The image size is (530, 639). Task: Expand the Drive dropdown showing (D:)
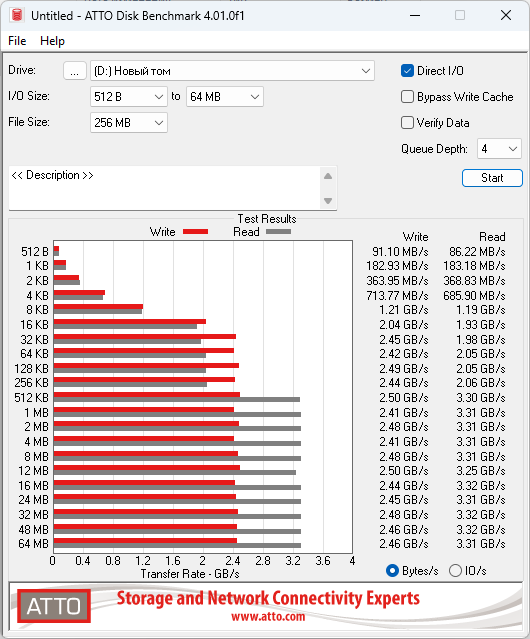232,71
